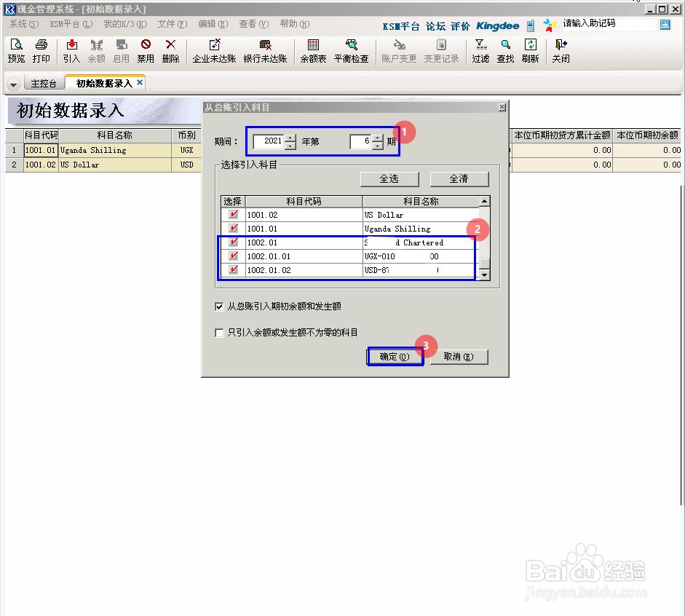This screenshot has width=685, height=616.
Task: Click the go arrow next to 助记码 field
Action: (665, 25)
